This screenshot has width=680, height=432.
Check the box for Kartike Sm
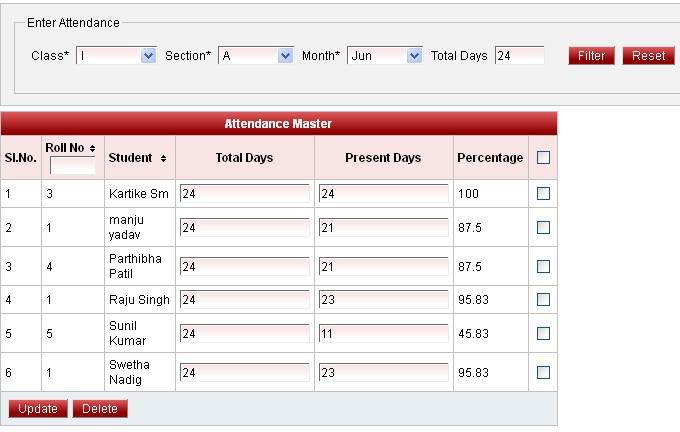tap(543, 194)
